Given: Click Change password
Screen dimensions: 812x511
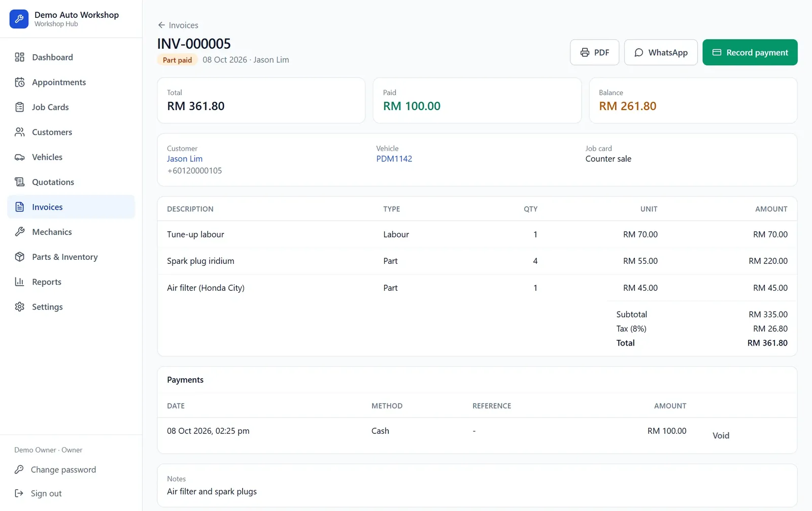Looking at the screenshot, I should point(63,470).
